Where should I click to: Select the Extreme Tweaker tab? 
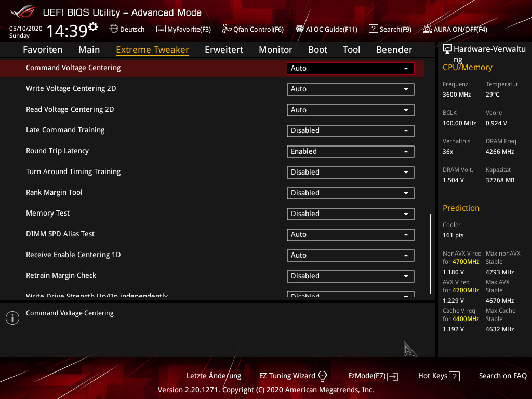pyautogui.click(x=152, y=49)
